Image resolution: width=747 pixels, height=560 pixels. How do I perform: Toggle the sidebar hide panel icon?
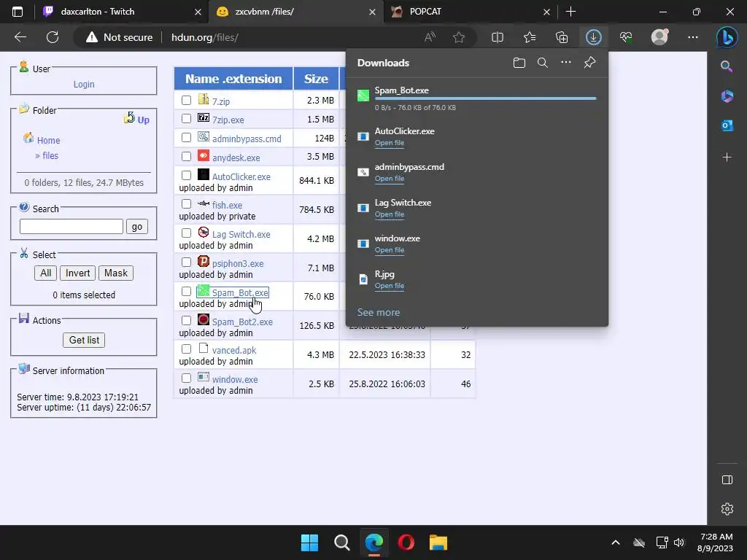pos(727,480)
